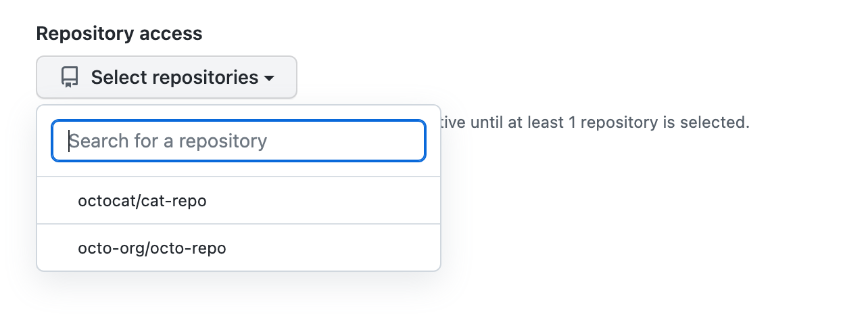
Task: Focus the Search for a repository field
Action: point(239,141)
